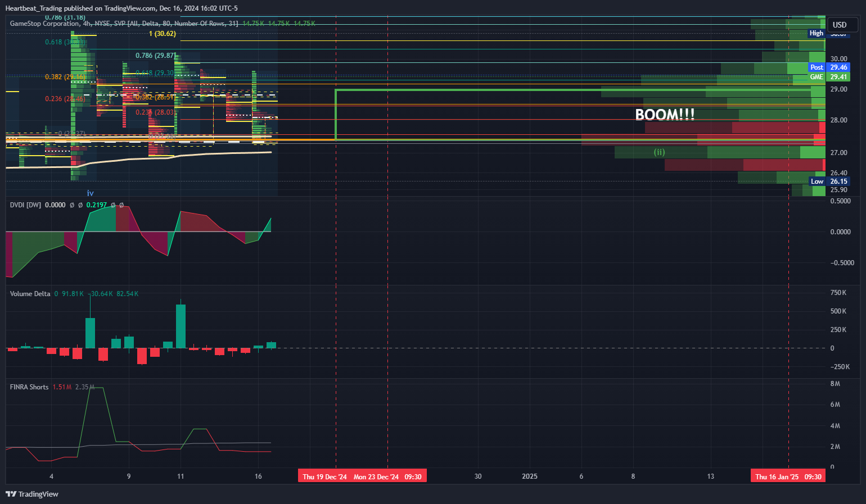The width and height of the screenshot is (866, 504).
Task: Click the GameStop Corporation chart title legend
Action: pyautogui.click(x=124, y=24)
